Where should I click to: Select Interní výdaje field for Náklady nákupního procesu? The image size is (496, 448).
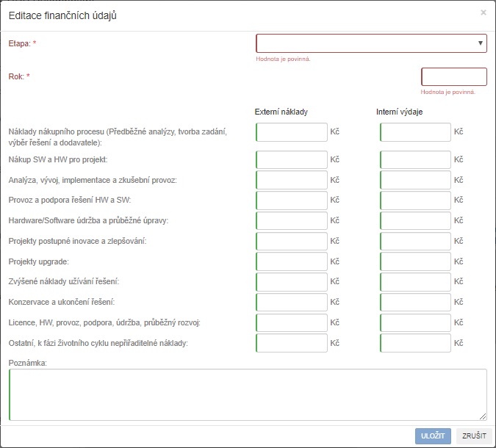click(415, 132)
